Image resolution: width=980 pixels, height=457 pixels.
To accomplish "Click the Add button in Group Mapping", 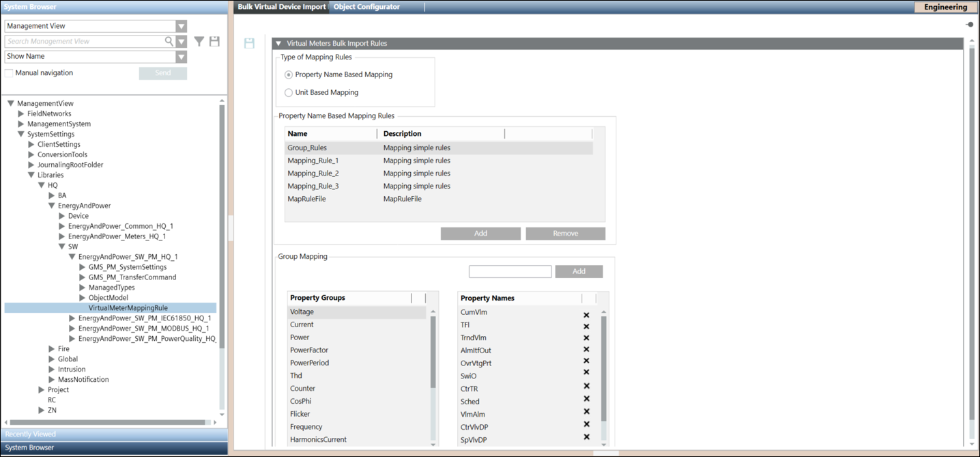I will pyautogui.click(x=579, y=272).
